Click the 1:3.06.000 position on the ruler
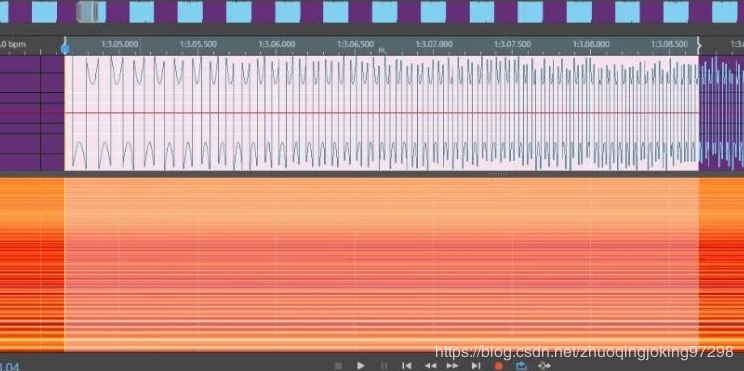 point(277,44)
